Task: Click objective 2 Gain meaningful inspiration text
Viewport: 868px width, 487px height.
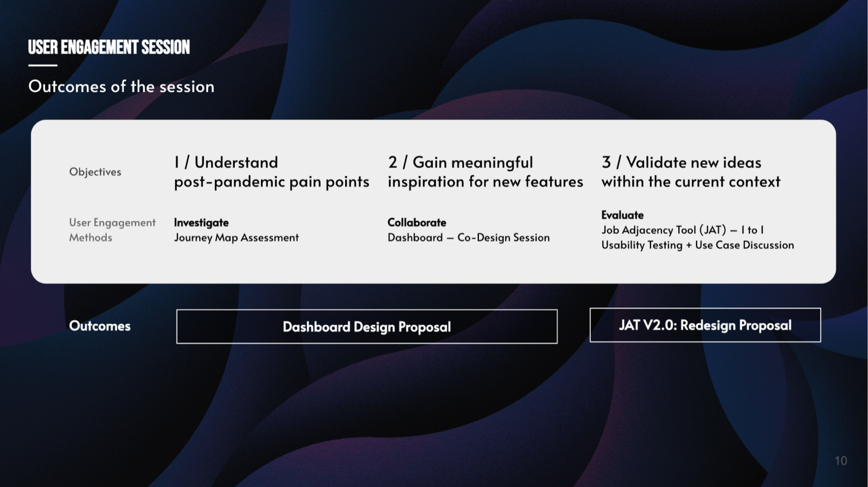Action: (485, 172)
